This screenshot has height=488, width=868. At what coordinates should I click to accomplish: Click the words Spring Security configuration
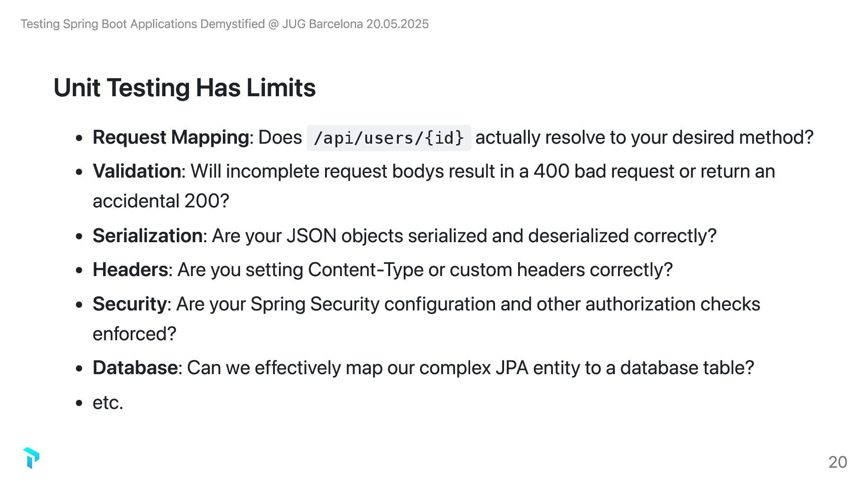click(x=373, y=304)
